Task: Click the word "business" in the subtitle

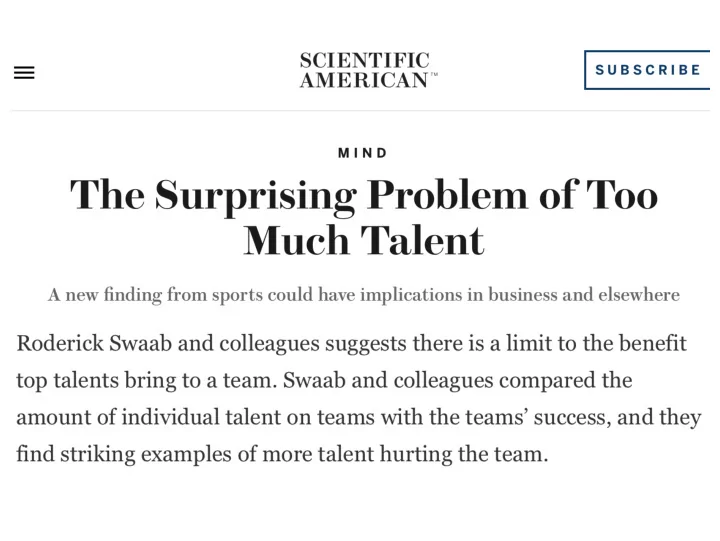Action: tap(523, 294)
